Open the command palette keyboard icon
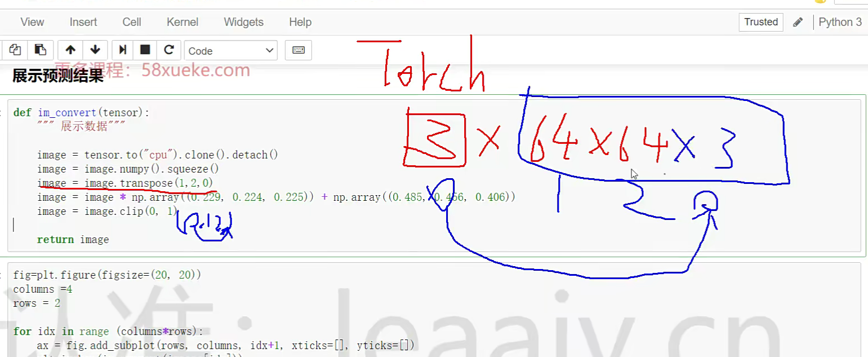The width and height of the screenshot is (868, 357). [299, 50]
